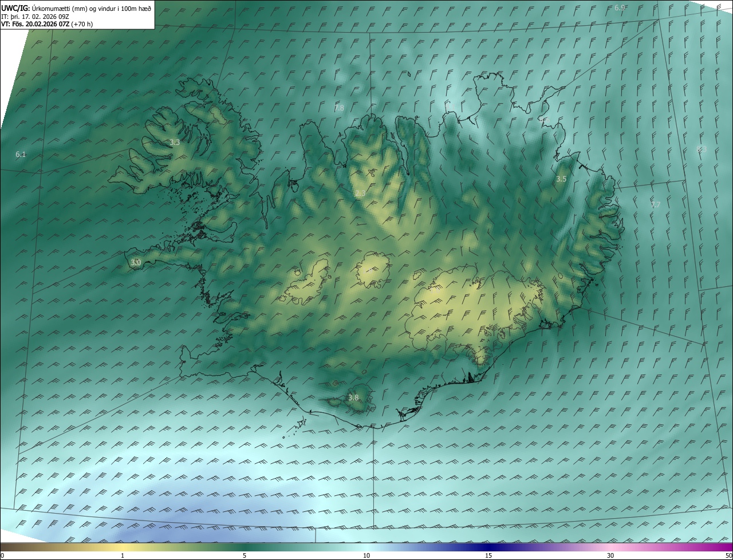Click the 6.9 value along the upper border
This screenshot has height=560, width=733.
[620, 7]
